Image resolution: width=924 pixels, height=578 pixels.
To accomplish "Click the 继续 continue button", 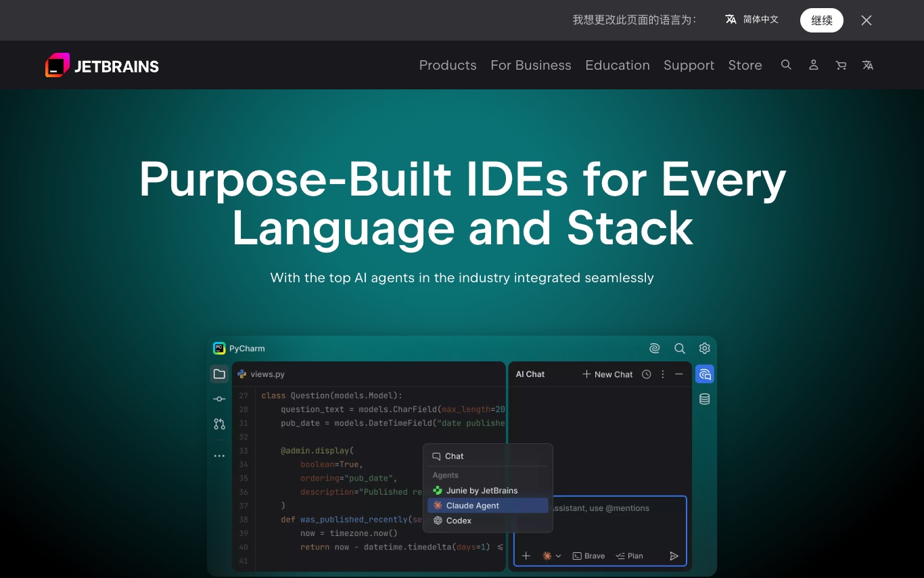I will 821,20.
